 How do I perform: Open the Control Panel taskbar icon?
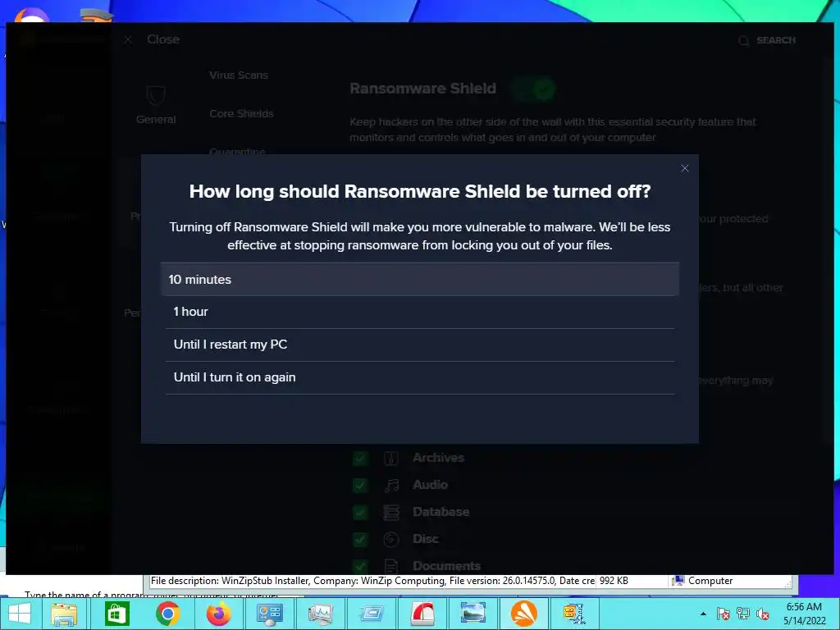click(269, 614)
